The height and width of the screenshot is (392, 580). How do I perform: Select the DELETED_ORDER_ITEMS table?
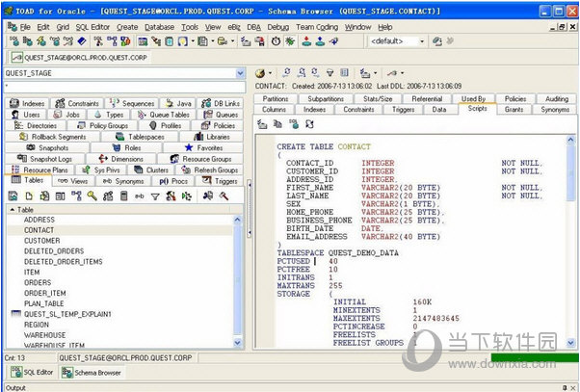[x=64, y=262]
